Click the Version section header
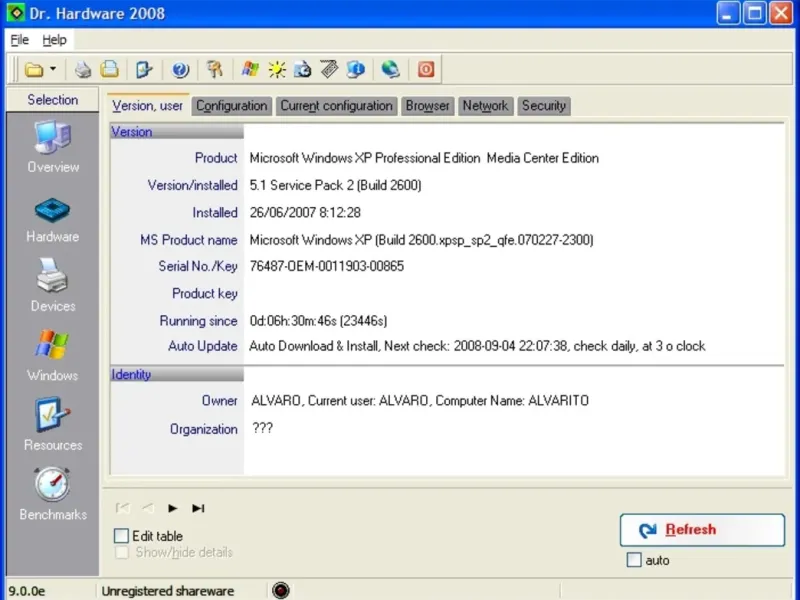The height and width of the screenshot is (600, 800). tap(177, 132)
